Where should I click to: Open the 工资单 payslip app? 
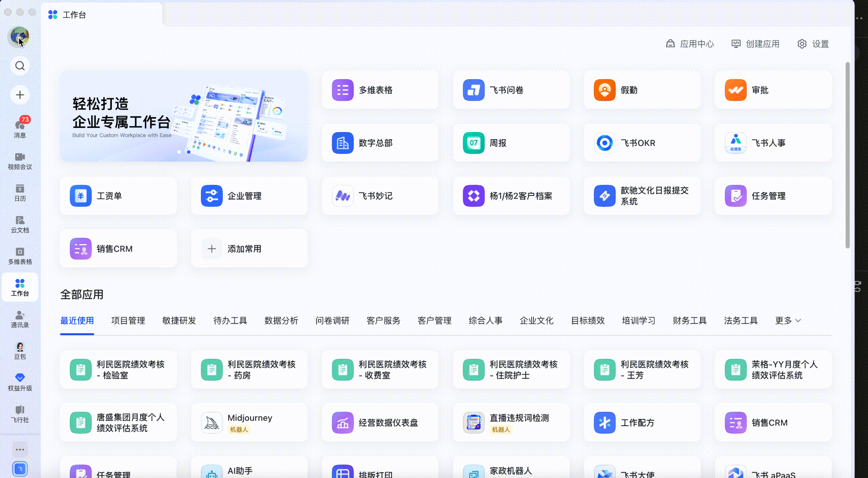point(119,196)
